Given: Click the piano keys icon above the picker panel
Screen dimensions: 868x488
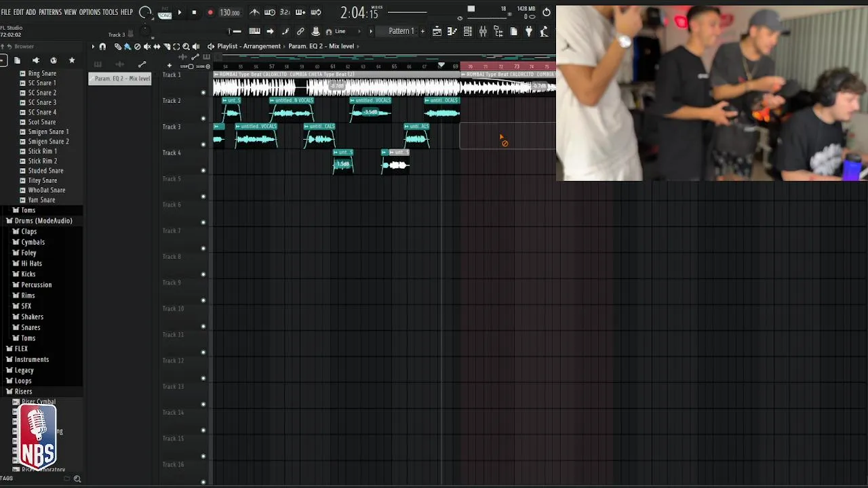Looking at the screenshot, I should click(98, 64).
